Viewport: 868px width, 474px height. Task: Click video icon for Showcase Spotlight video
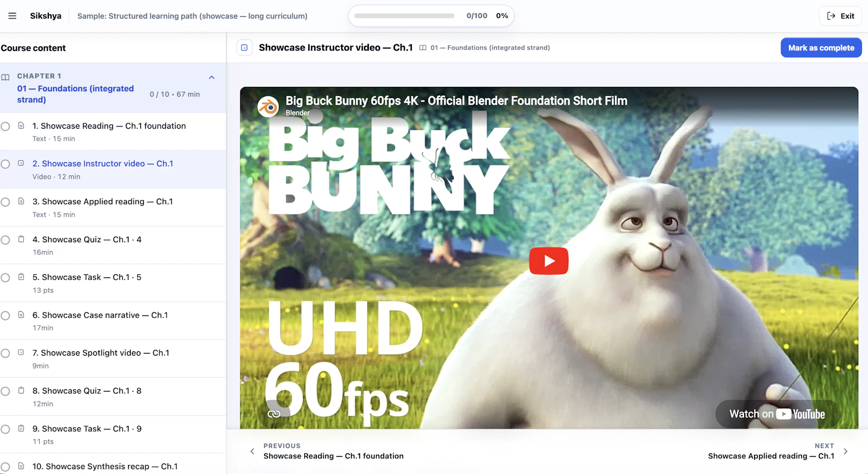click(x=21, y=352)
